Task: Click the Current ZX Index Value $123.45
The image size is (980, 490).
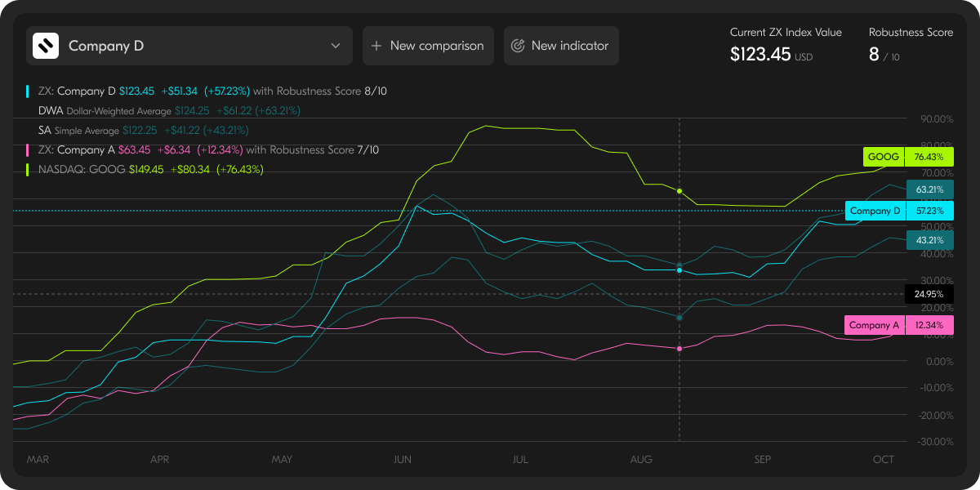Action: click(x=772, y=55)
